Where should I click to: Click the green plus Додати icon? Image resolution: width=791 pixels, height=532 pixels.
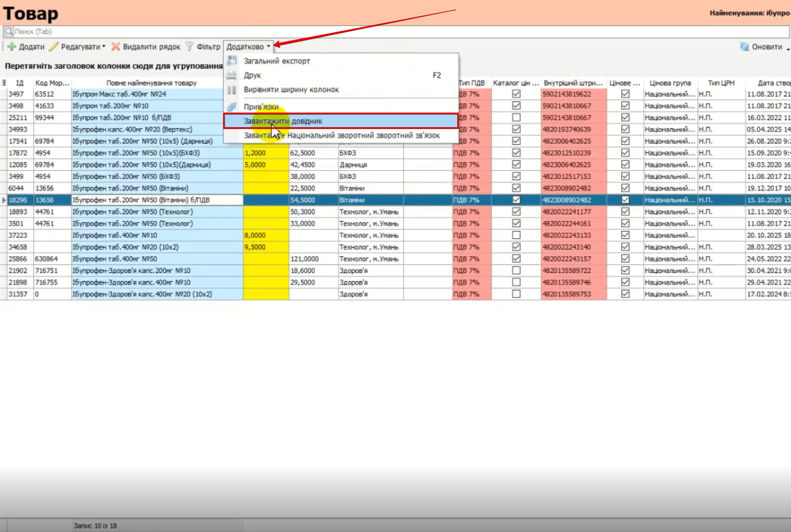[x=12, y=47]
